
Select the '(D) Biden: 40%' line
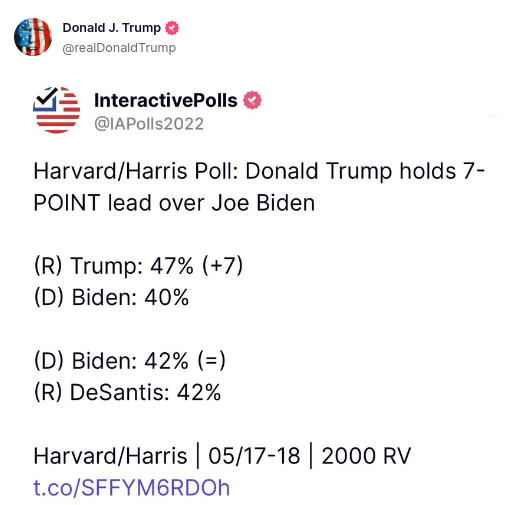[111, 297]
